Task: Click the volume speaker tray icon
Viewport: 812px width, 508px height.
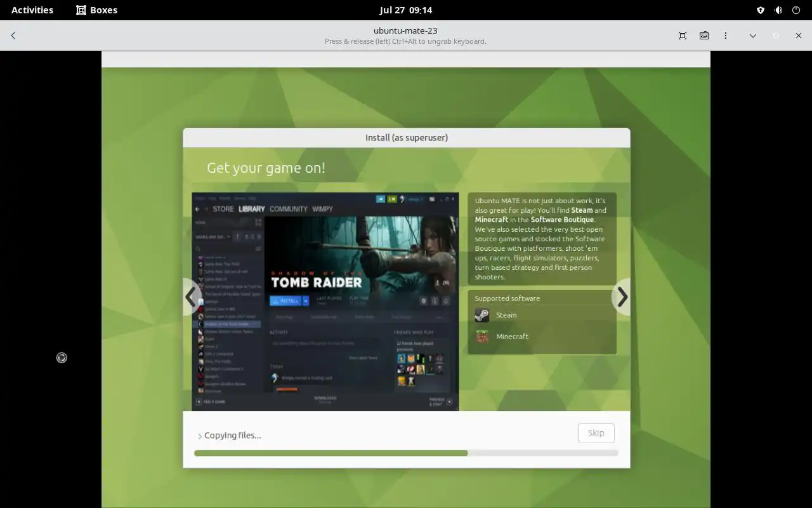Action: pos(778,10)
